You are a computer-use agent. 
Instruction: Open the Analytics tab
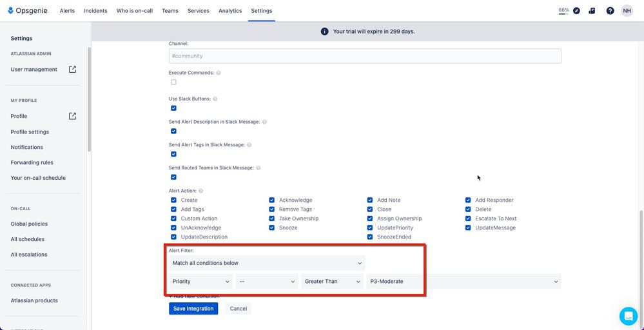click(230, 11)
